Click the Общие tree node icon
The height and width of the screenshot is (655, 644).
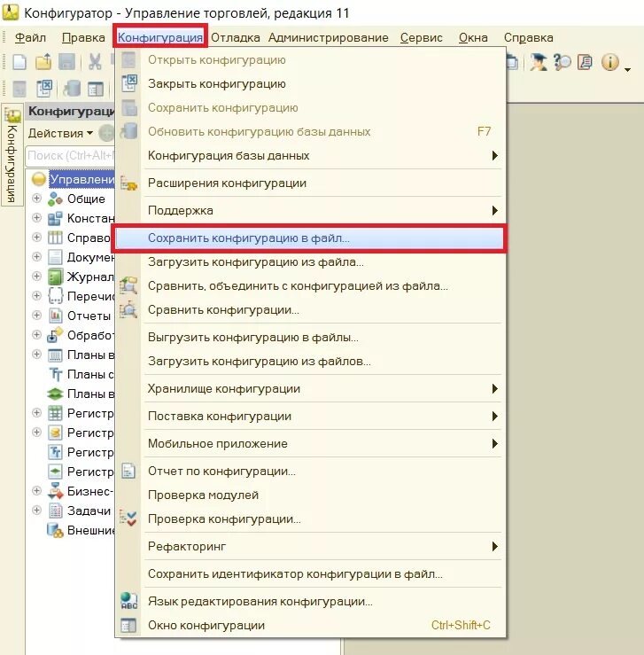coord(55,199)
